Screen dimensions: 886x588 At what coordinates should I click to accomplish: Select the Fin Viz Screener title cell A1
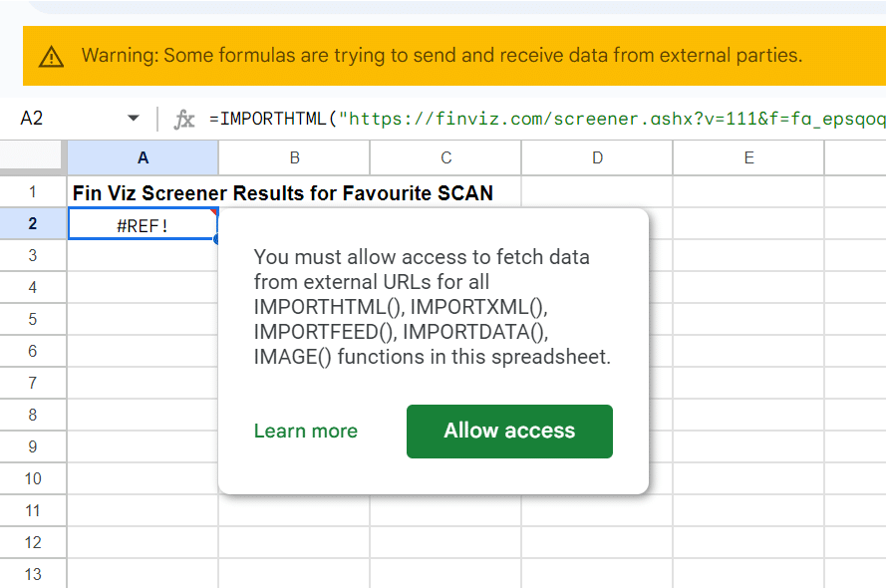click(x=142, y=192)
